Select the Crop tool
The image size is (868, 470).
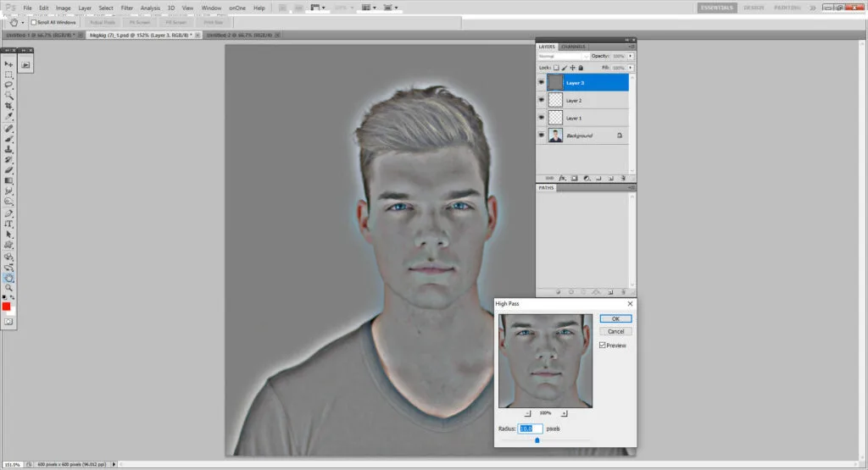click(x=9, y=107)
